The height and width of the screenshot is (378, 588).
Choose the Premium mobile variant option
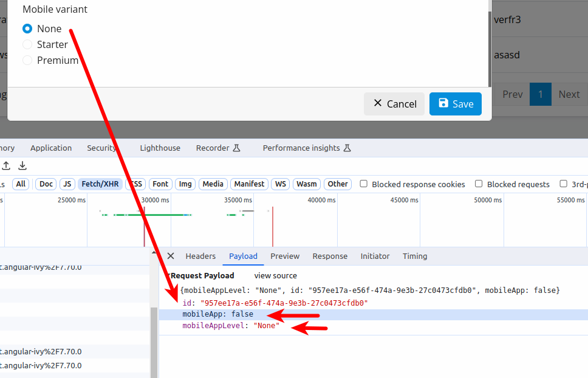point(27,60)
